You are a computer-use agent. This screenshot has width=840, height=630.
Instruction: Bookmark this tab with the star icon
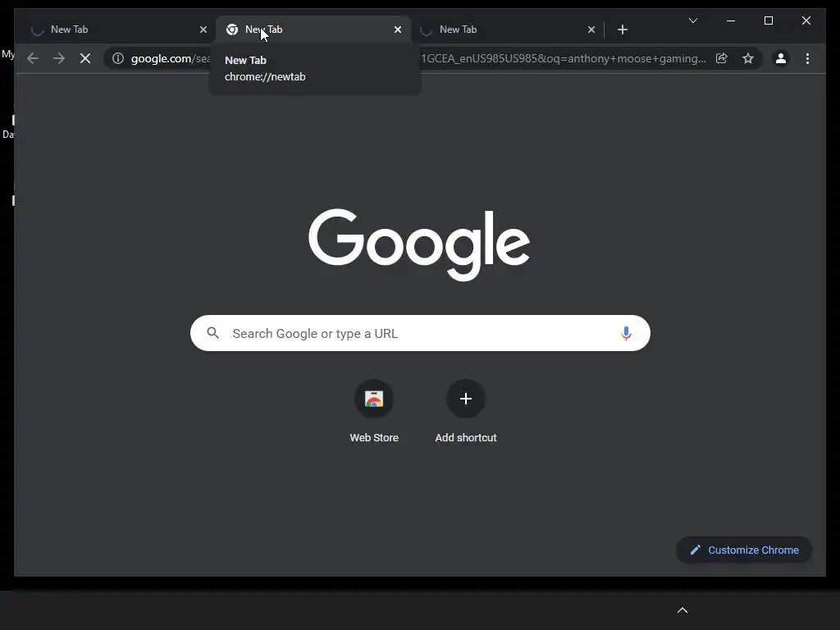tap(748, 58)
